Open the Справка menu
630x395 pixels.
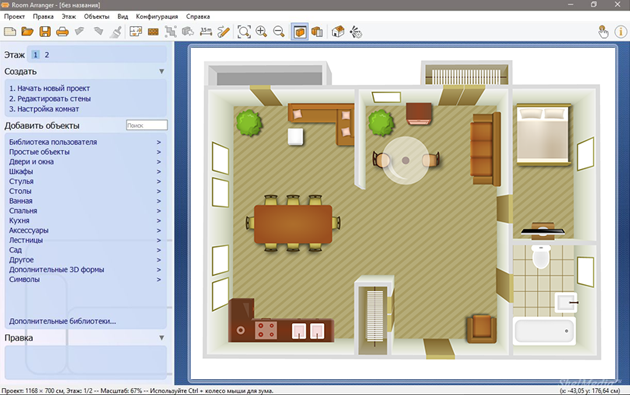[x=198, y=16]
